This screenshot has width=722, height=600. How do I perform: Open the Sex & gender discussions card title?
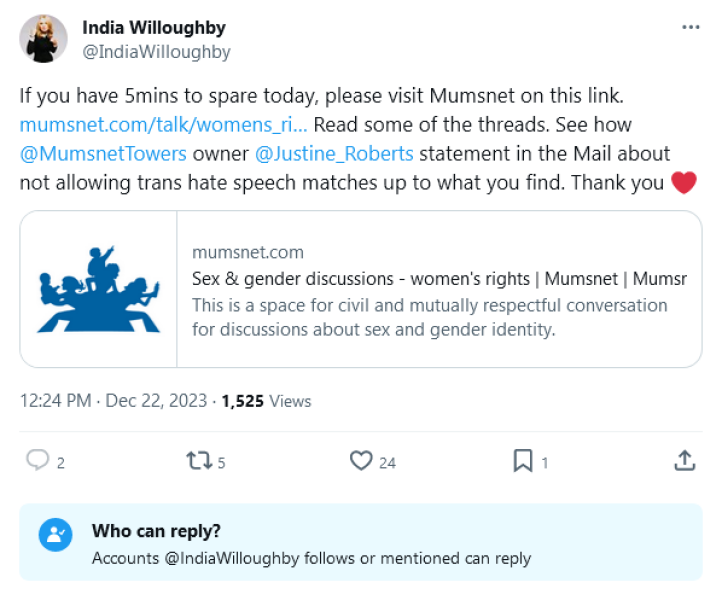(439, 279)
